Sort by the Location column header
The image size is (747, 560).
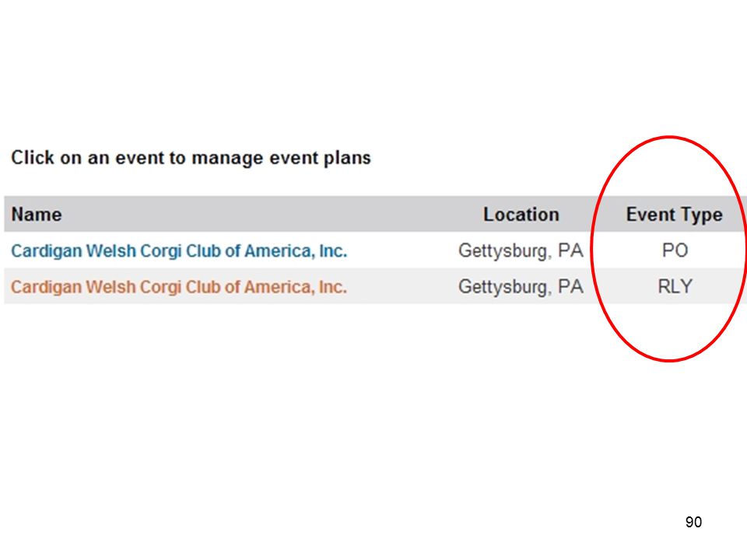tap(521, 215)
